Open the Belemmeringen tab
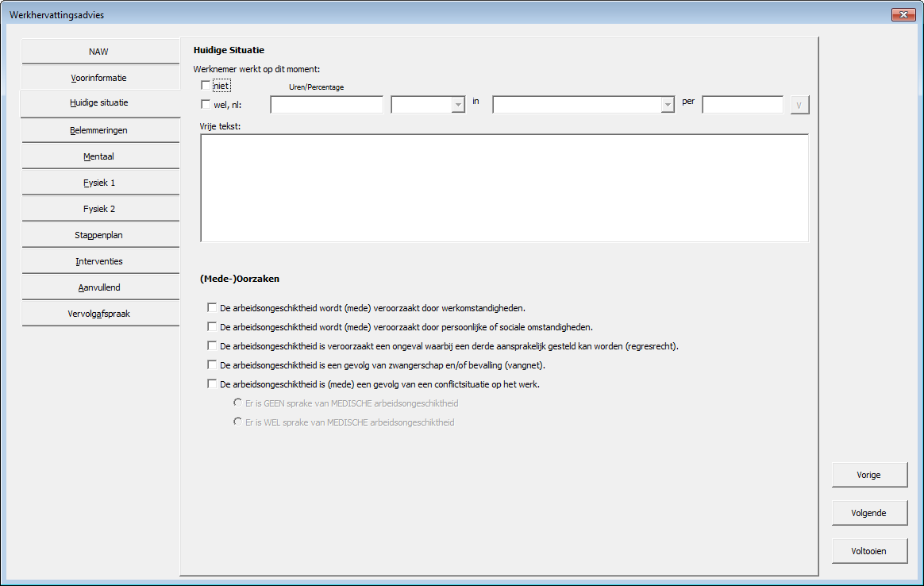Screen dimensions: 924x586 [x=99, y=130]
